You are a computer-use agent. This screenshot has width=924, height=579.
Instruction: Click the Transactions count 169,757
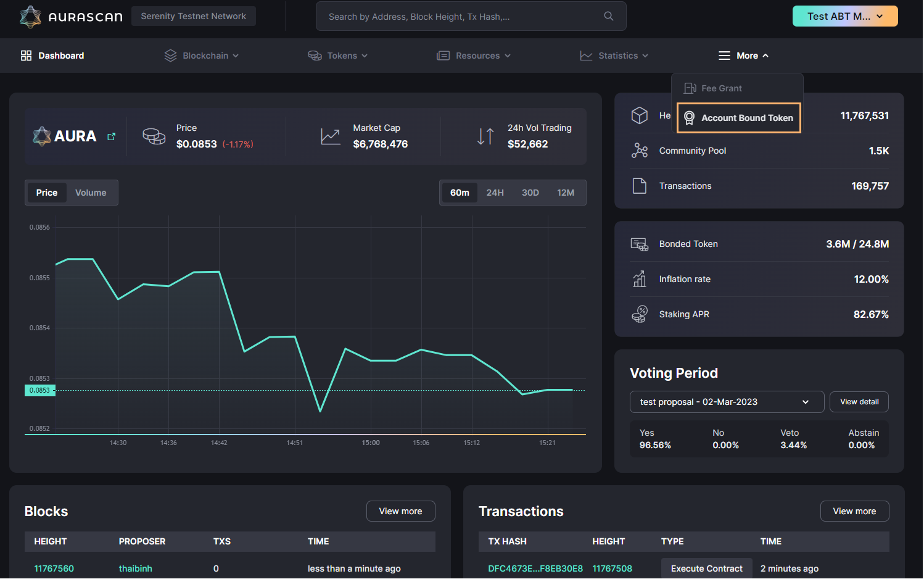click(870, 186)
